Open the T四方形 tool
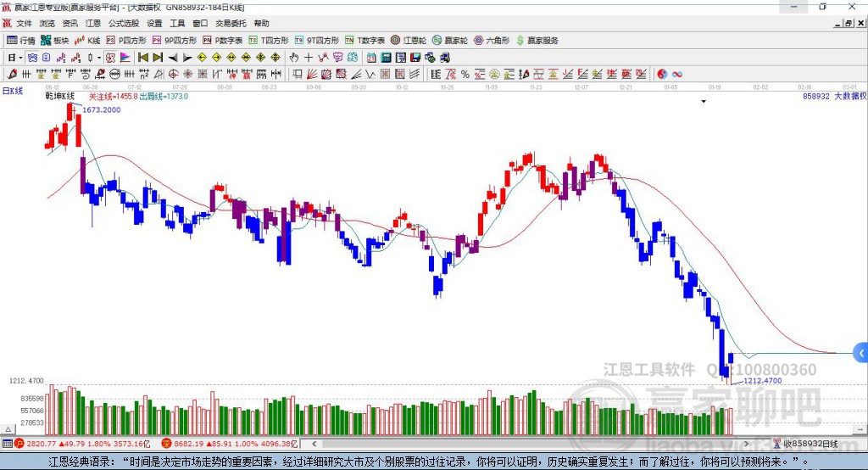This screenshot has height=470, width=868. click(269, 41)
